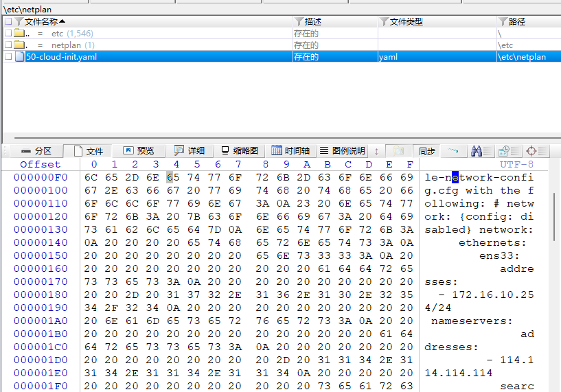Open the 缩略图 gallery tab
Screen dimensions: 561x392
(240, 151)
